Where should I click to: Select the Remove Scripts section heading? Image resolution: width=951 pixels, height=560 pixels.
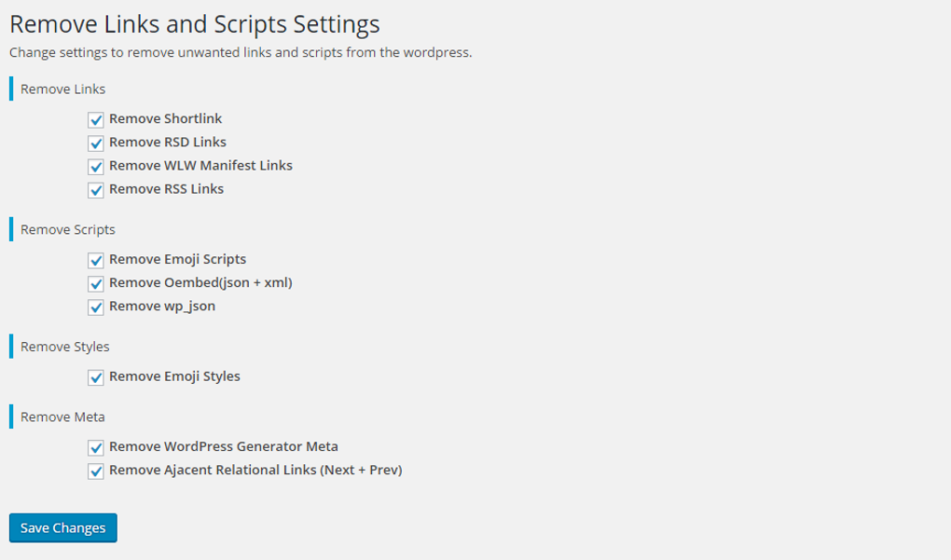pyautogui.click(x=69, y=230)
